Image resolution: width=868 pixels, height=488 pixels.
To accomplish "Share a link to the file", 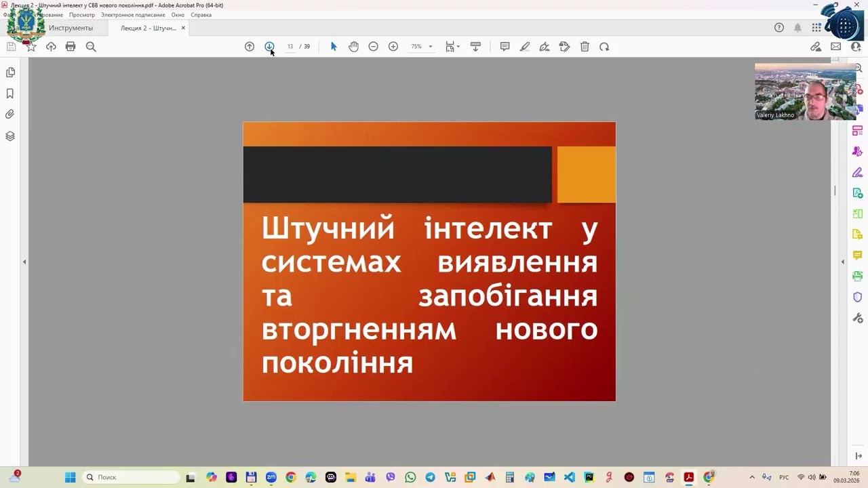I will click(816, 47).
